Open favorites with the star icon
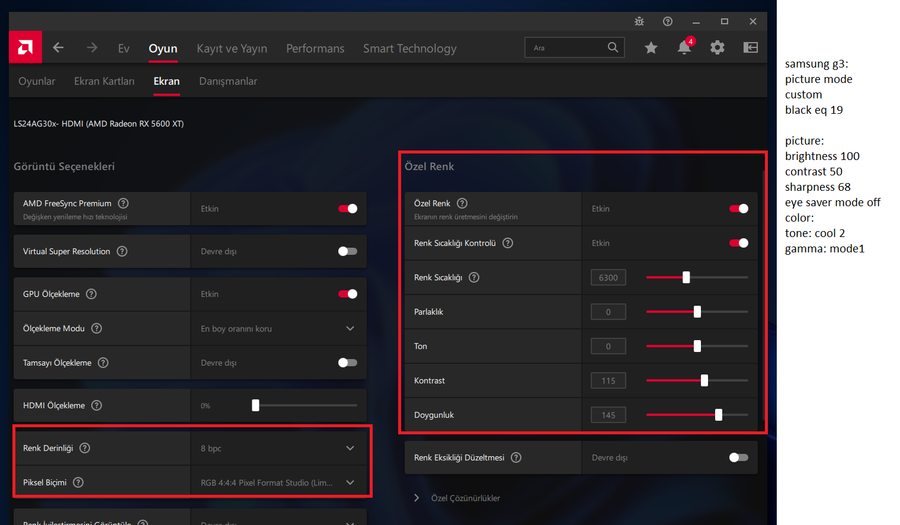900x525 pixels. pos(651,48)
